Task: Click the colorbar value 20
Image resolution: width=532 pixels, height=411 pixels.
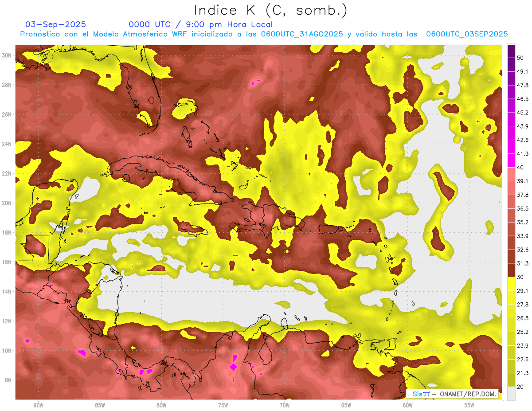Action: point(520,387)
